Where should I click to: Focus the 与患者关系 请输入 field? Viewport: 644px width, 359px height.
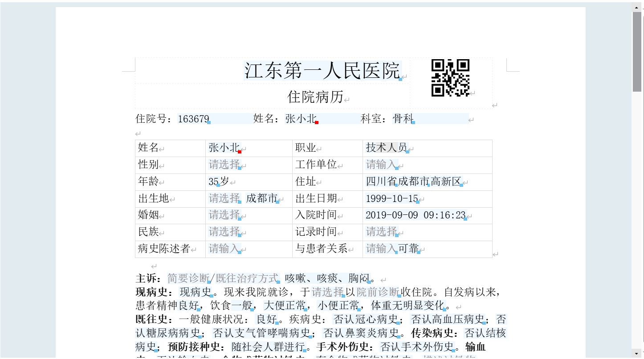(x=381, y=249)
